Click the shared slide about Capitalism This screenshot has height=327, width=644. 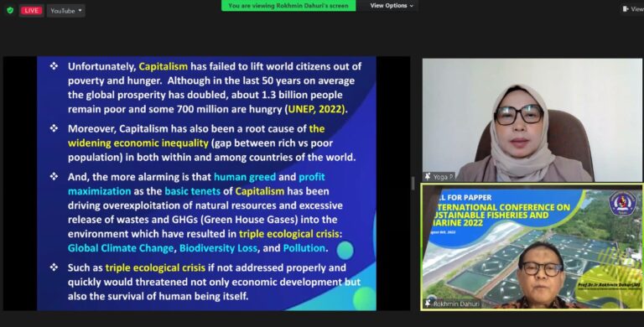click(x=206, y=184)
